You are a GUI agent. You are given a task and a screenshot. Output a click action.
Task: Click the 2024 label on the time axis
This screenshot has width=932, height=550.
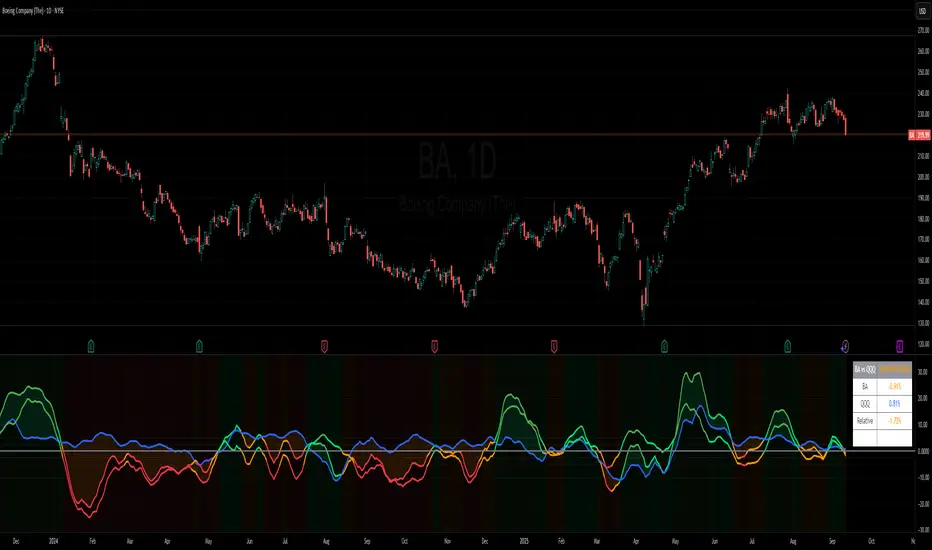point(53,542)
